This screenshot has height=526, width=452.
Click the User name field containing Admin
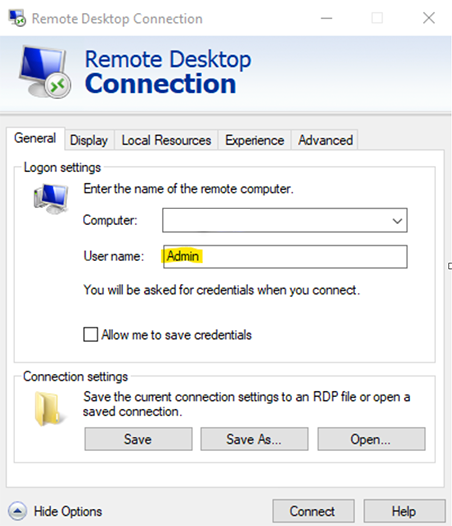click(x=285, y=257)
